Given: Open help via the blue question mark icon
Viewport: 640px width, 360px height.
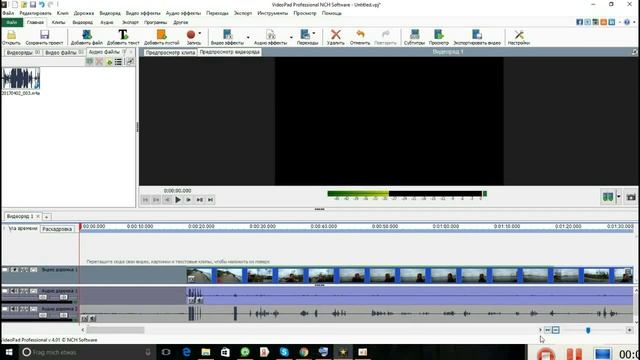Looking at the screenshot, I should pos(627,22).
